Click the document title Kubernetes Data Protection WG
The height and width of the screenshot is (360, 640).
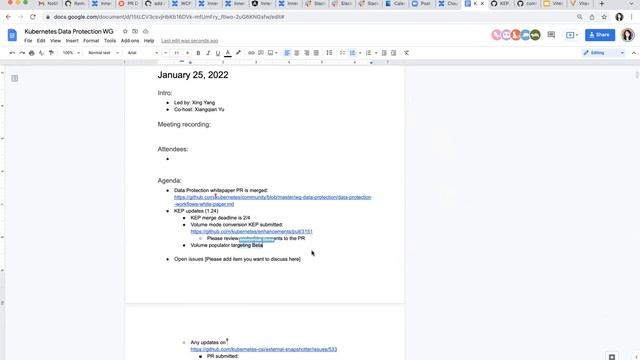(69, 31)
